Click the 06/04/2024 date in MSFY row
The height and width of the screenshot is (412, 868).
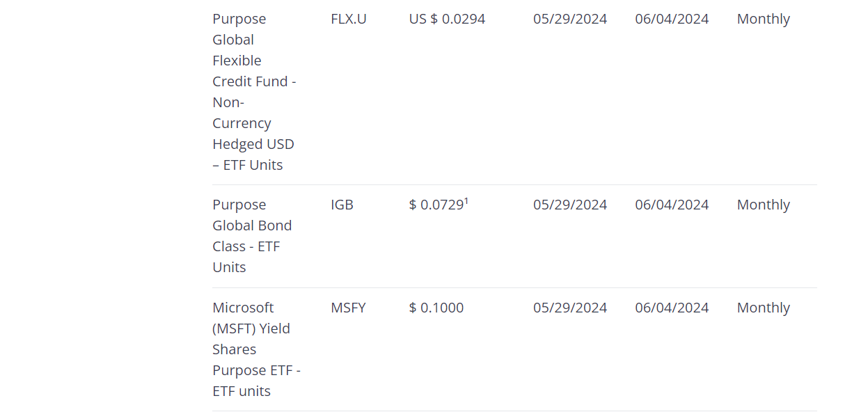(x=672, y=308)
